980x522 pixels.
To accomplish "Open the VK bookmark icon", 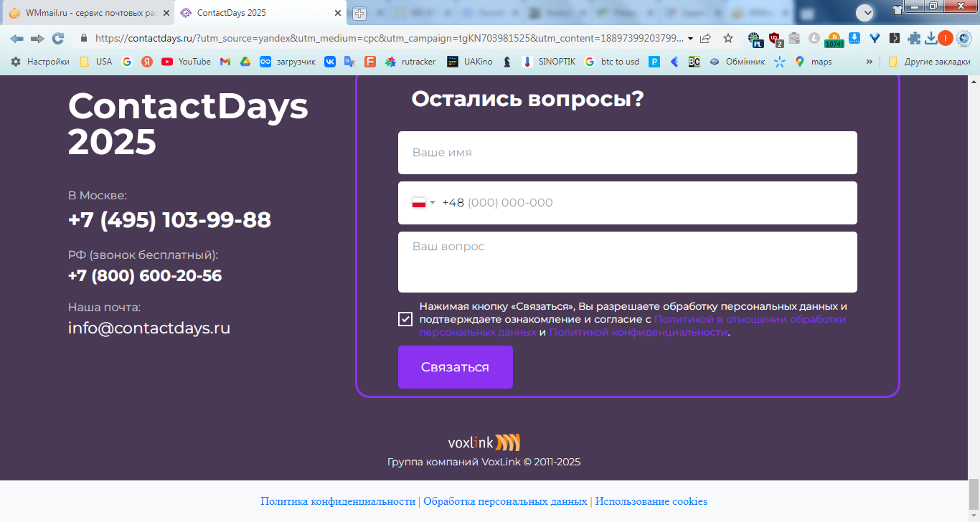I will pos(330,62).
